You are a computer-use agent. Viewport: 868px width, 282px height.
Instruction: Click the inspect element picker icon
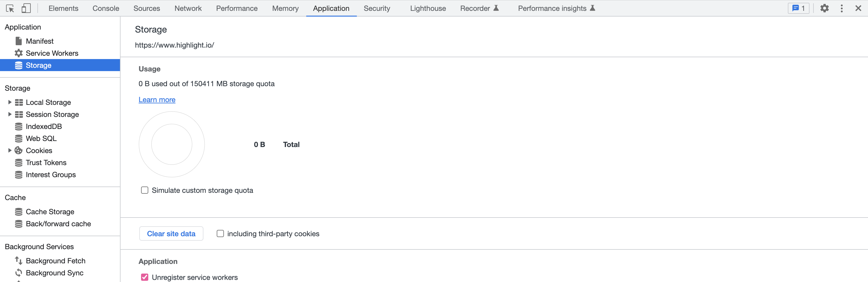[10, 8]
